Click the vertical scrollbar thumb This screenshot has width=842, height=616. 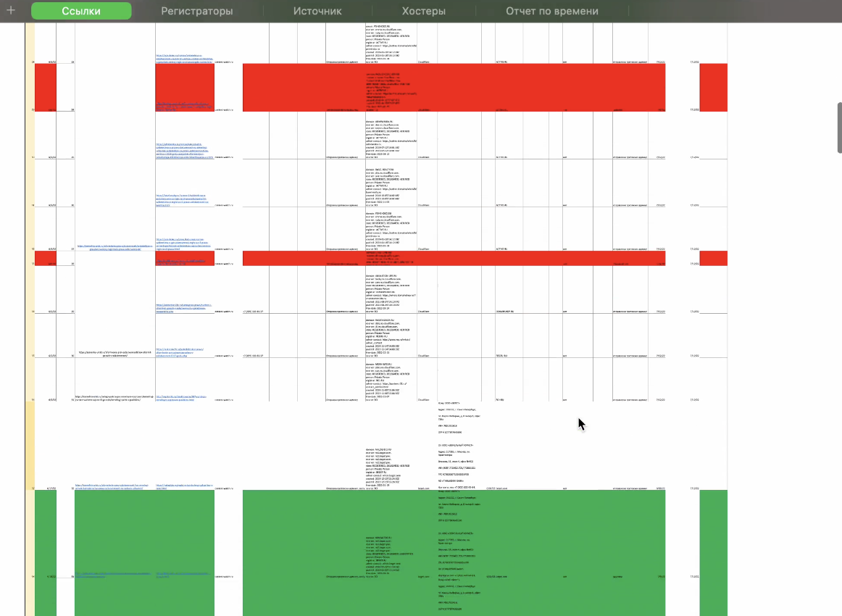(x=839, y=128)
